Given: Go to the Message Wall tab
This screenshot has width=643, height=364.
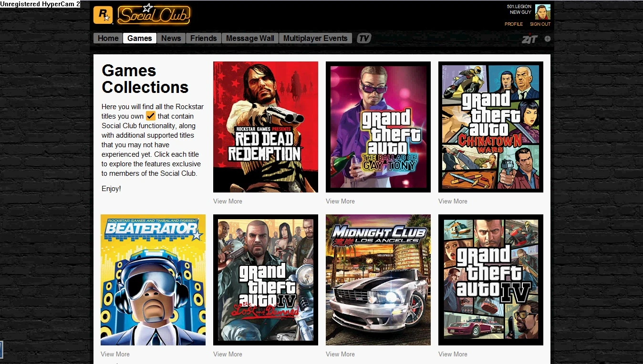Looking at the screenshot, I should tap(250, 38).
